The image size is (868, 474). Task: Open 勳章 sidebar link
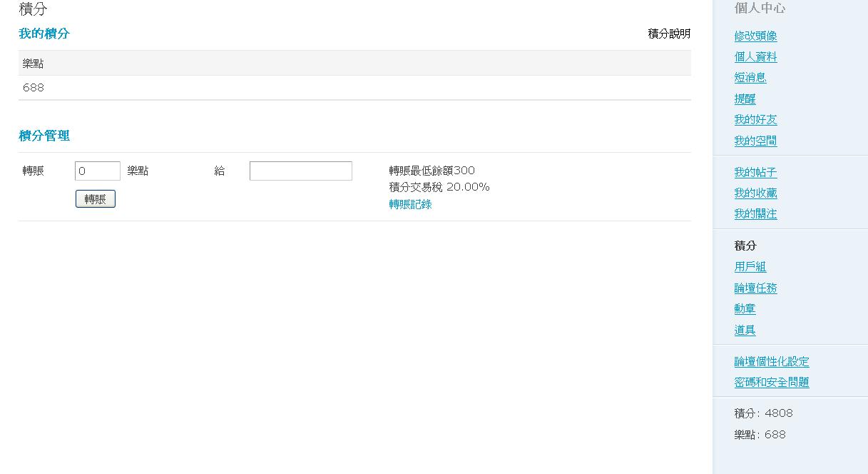pos(745,309)
